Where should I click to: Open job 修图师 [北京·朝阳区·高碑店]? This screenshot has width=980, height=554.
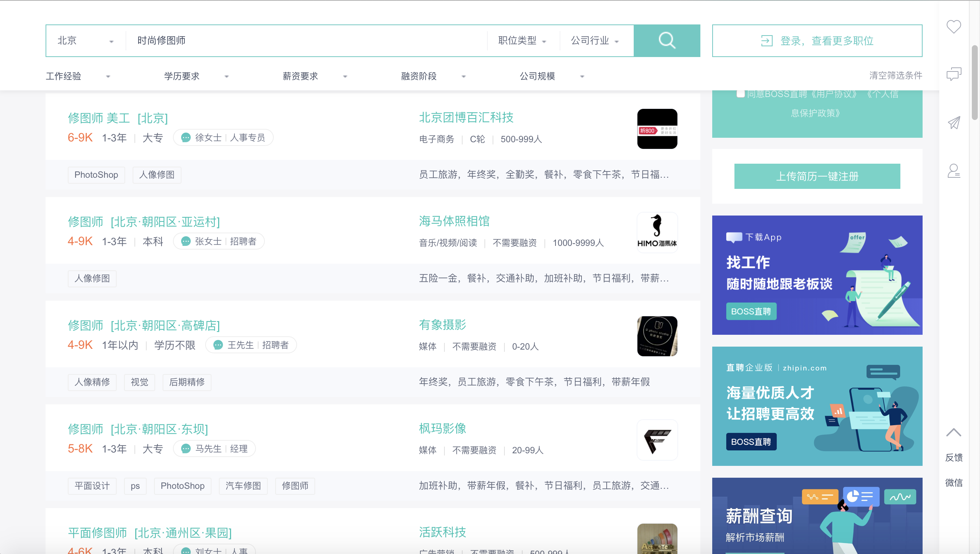tap(144, 326)
